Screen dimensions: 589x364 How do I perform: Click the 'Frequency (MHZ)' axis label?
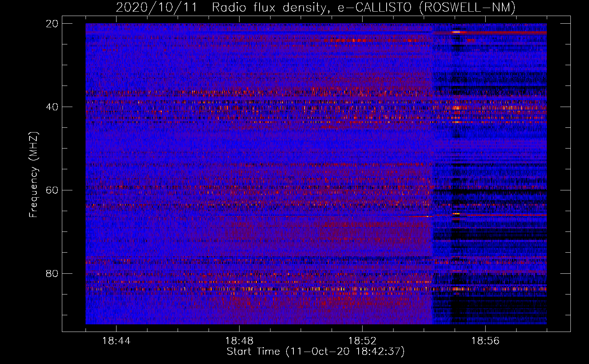pos(33,175)
